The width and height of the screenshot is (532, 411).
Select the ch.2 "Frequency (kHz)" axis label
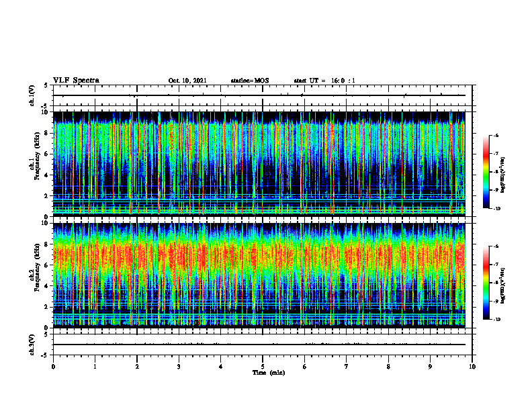[38, 267]
